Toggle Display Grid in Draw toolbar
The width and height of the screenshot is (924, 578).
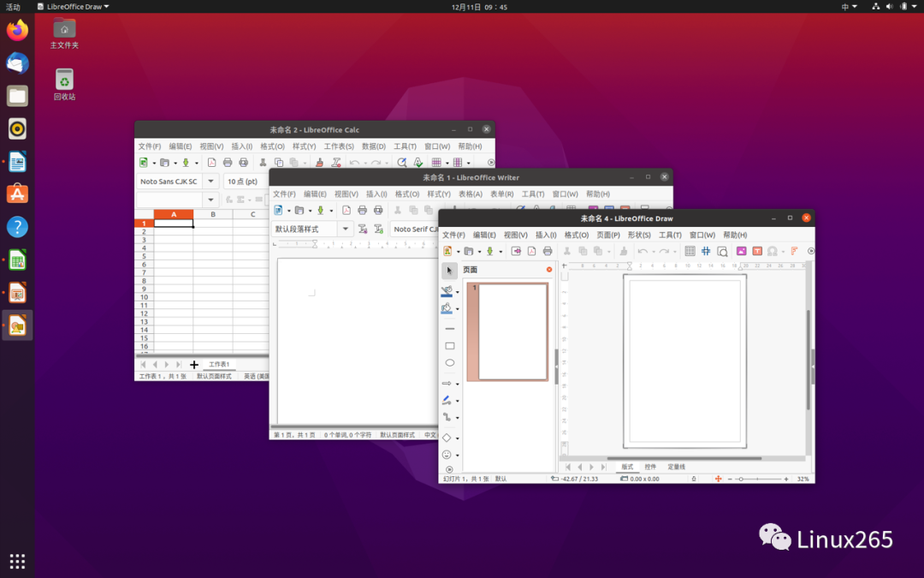690,251
